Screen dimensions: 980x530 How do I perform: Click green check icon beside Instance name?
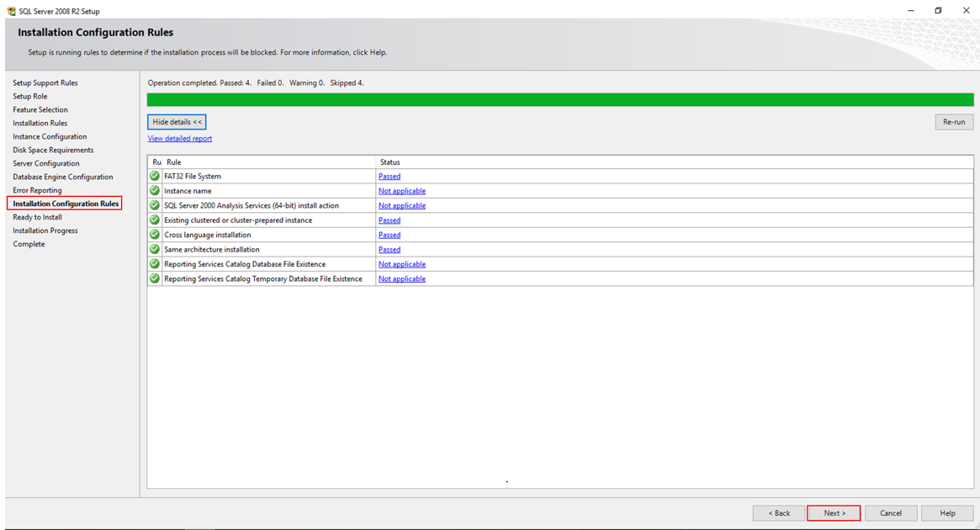point(155,190)
